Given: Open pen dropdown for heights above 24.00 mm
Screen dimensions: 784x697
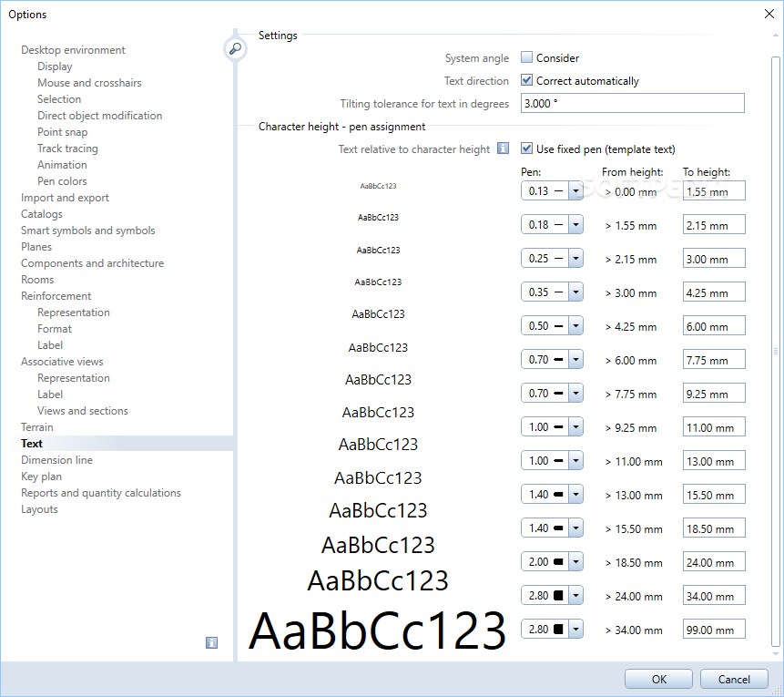Looking at the screenshot, I should click(575, 596).
